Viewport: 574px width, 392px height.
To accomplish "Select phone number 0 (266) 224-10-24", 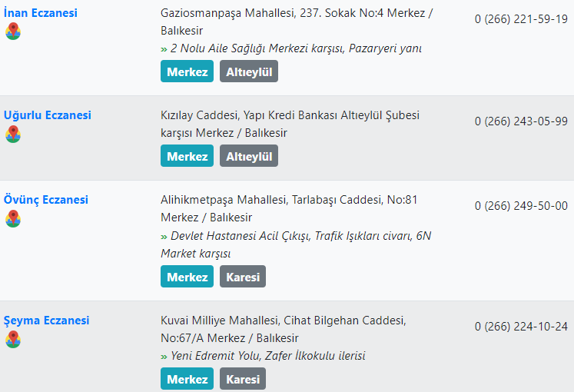I will 521,327.
